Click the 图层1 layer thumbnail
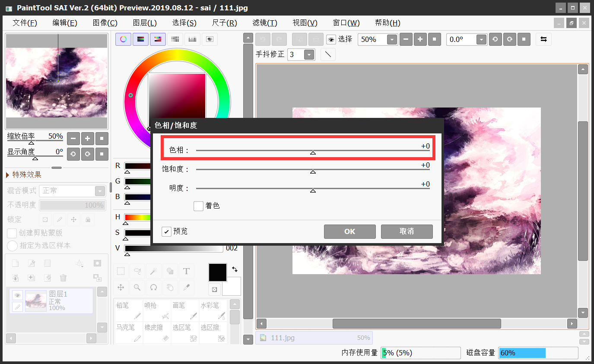Screen dimensions: 594x364 pos(36,301)
